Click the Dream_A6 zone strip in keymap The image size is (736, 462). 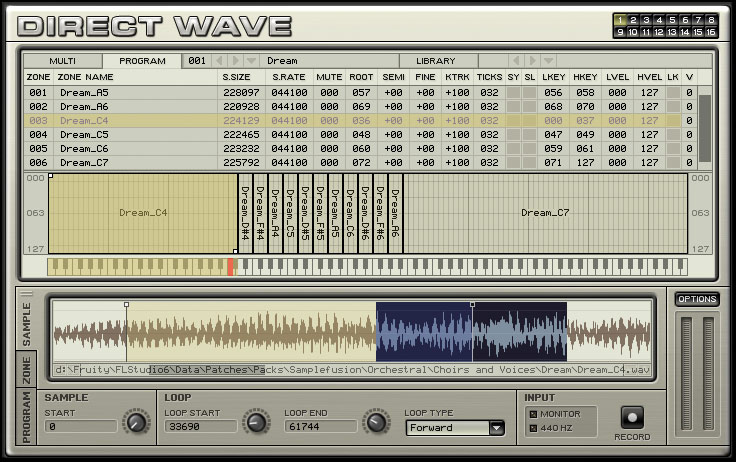pyautogui.click(x=395, y=213)
